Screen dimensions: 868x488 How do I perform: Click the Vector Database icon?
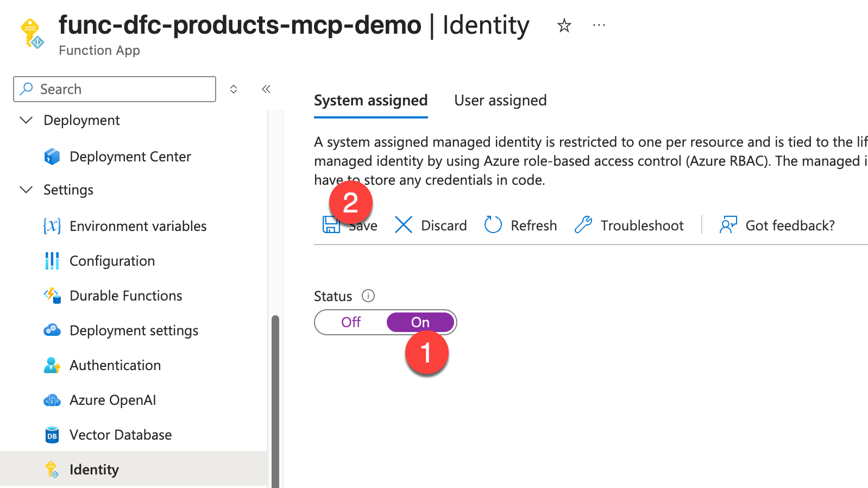coord(52,435)
